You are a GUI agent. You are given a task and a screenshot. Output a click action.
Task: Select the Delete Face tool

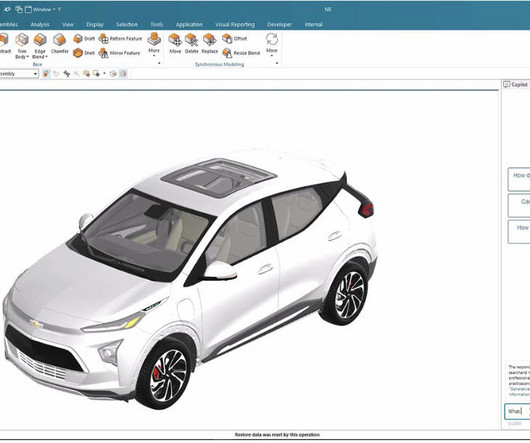(191, 43)
